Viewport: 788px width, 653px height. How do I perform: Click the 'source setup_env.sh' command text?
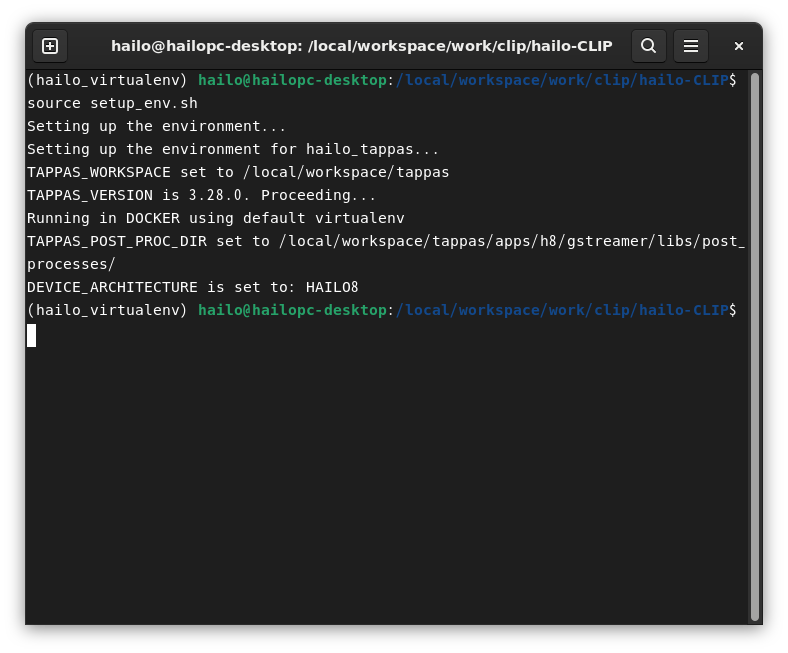click(x=112, y=103)
